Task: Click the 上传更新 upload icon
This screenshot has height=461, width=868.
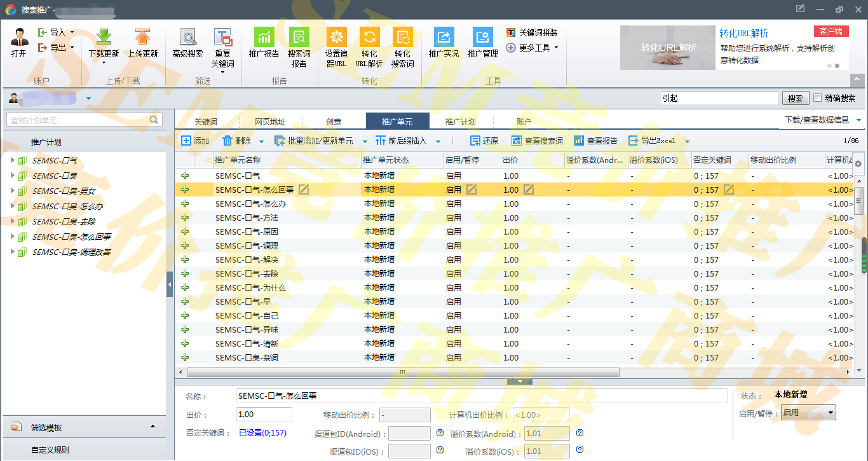Action: [142, 38]
